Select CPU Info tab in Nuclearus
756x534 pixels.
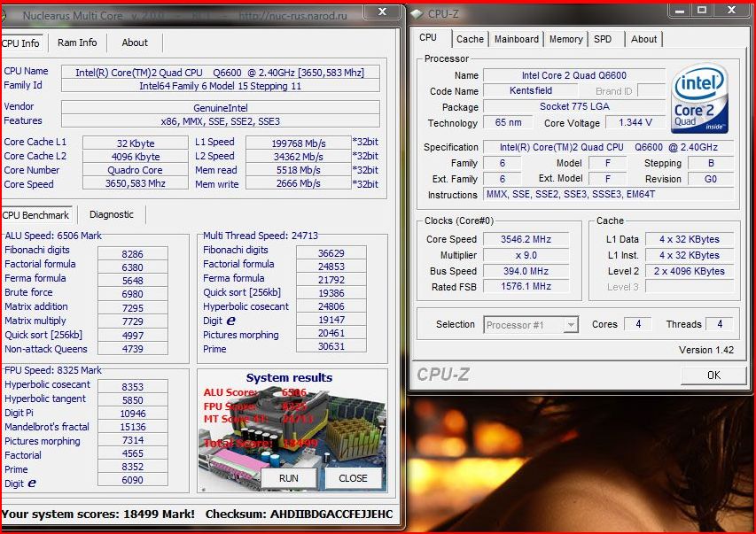[x=21, y=43]
